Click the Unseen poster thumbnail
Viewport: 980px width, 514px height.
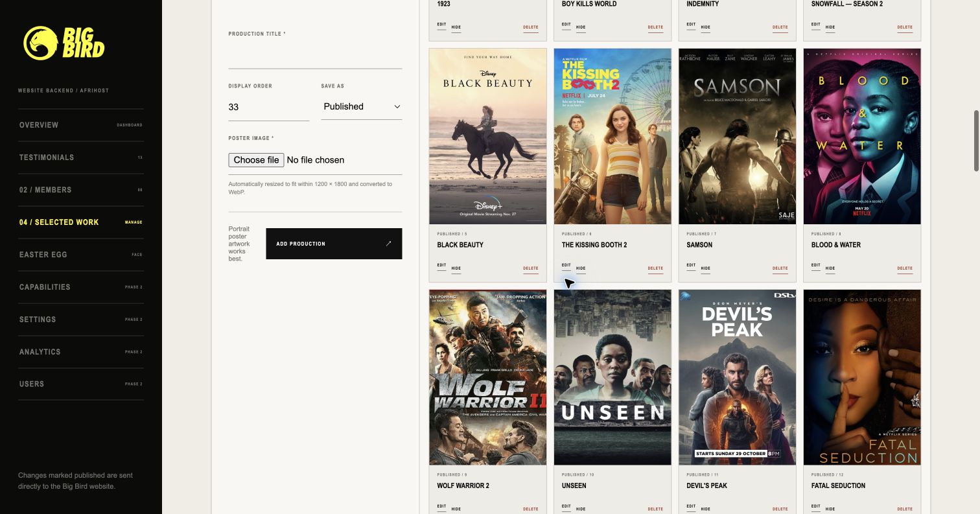tap(612, 377)
